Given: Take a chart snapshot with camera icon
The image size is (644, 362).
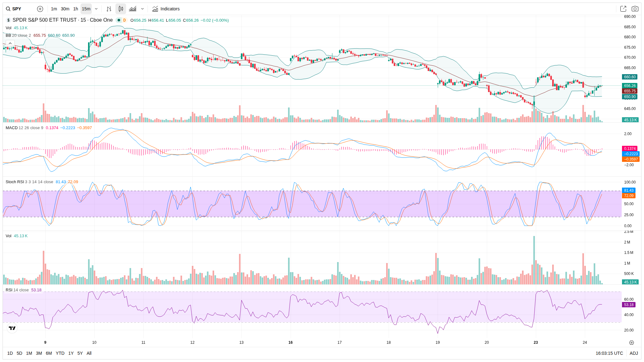Looking at the screenshot, I should click(635, 9).
